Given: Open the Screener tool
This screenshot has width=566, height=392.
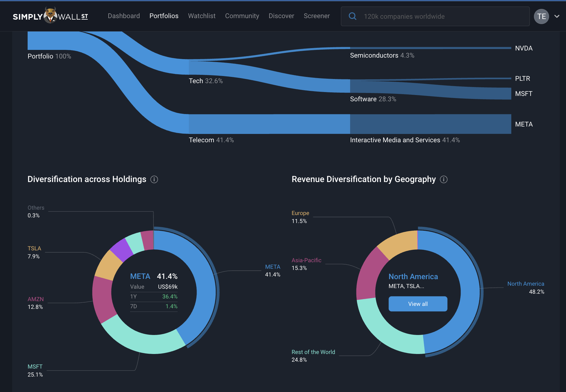Looking at the screenshot, I should click(317, 16).
